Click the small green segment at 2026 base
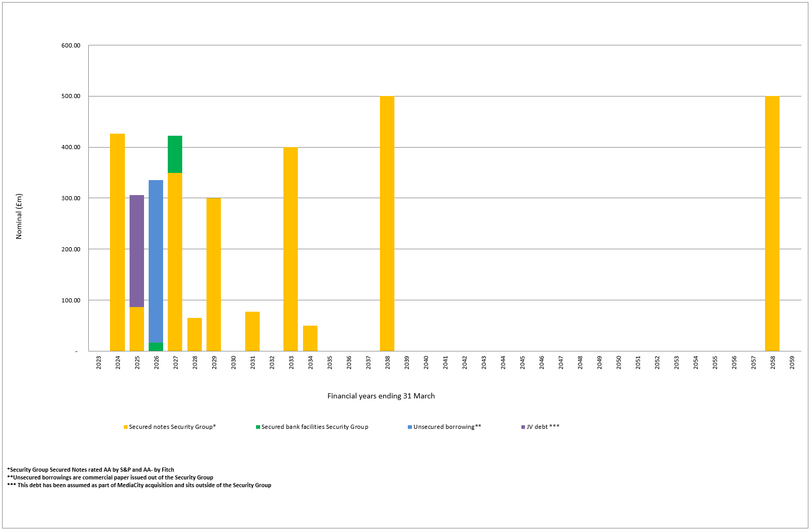Image resolution: width=812 pixels, height=530 pixels. coord(156,347)
